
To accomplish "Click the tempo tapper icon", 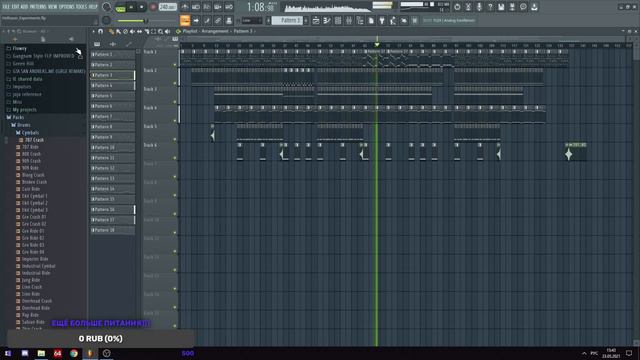I will point(393,20).
